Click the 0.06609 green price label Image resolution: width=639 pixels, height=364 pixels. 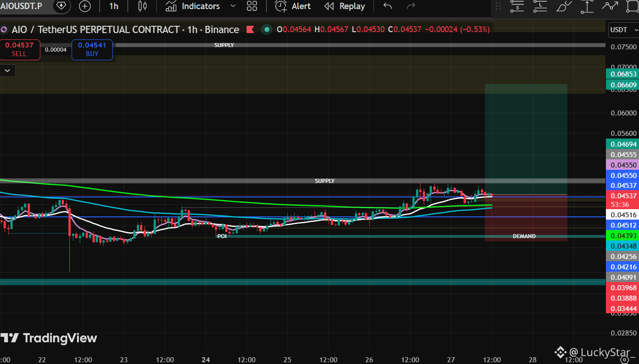(x=624, y=85)
